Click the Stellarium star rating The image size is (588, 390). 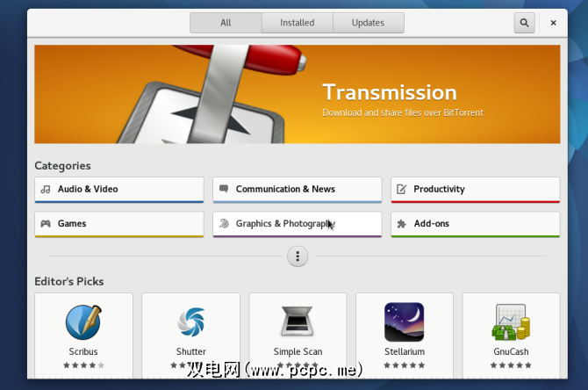[405, 365]
